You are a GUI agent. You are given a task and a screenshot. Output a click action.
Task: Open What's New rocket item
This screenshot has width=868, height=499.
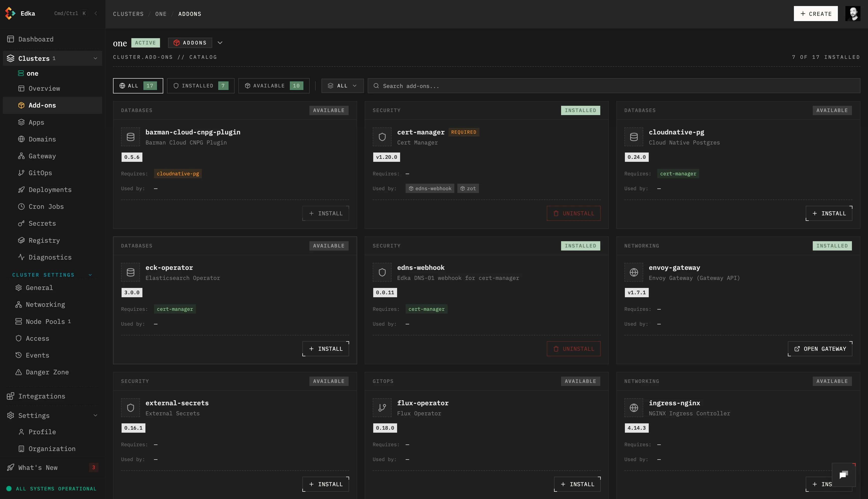click(x=38, y=468)
